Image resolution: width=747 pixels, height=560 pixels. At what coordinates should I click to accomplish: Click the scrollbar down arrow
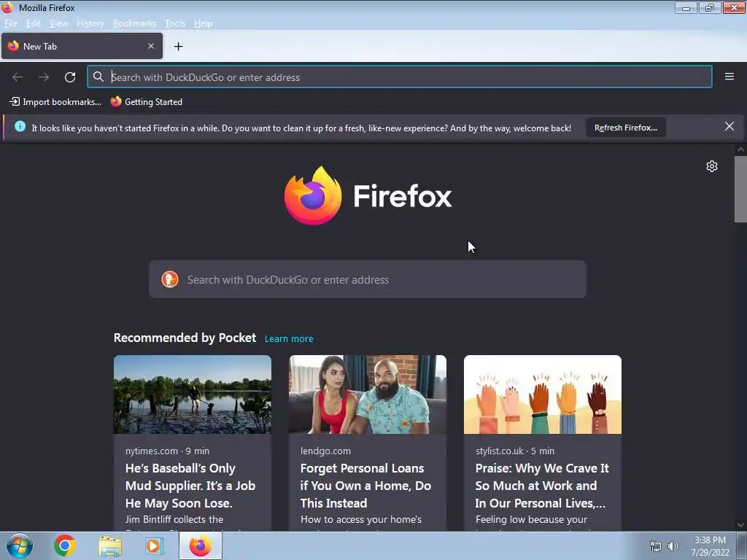(x=740, y=525)
